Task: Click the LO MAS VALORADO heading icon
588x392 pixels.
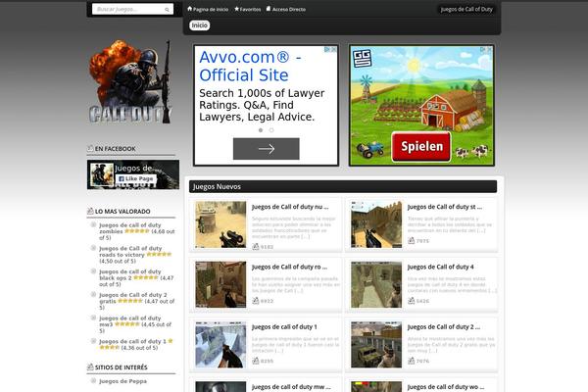Action: (90, 211)
